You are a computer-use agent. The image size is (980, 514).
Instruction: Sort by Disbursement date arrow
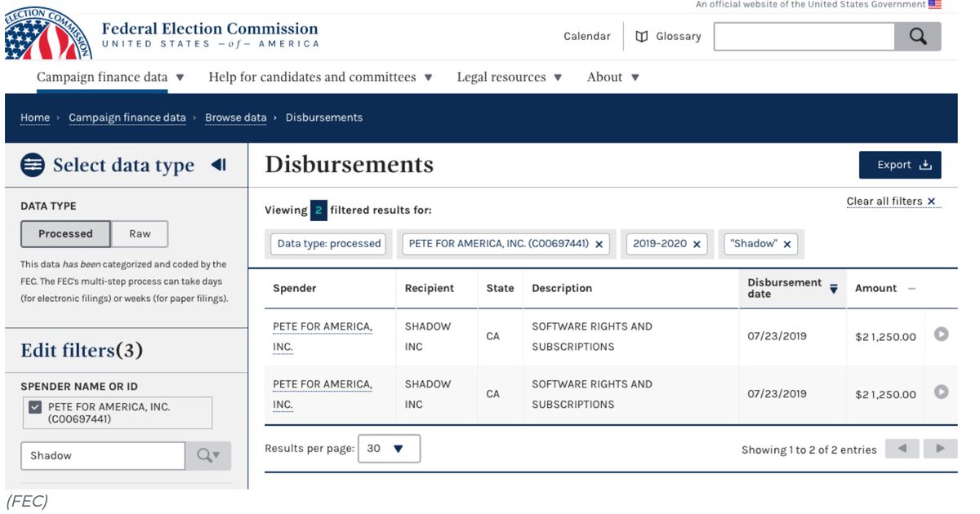(x=834, y=289)
